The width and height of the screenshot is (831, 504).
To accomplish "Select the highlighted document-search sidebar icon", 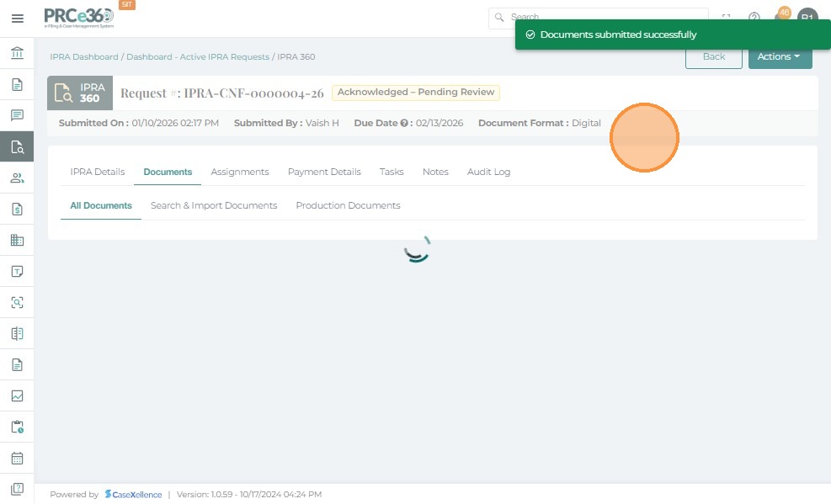I will click(17, 146).
